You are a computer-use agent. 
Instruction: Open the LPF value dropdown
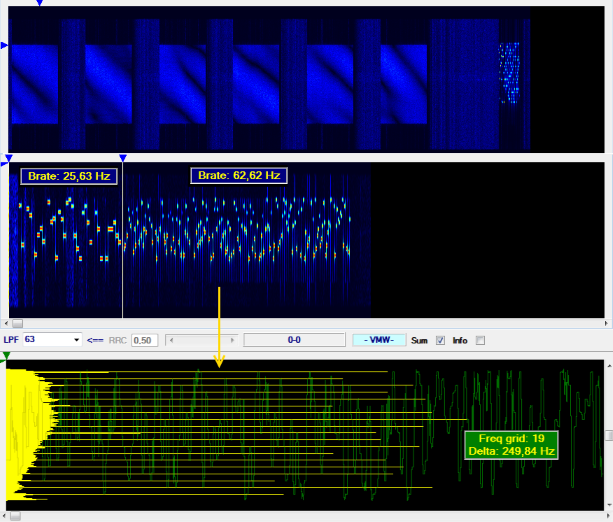coord(76,340)
